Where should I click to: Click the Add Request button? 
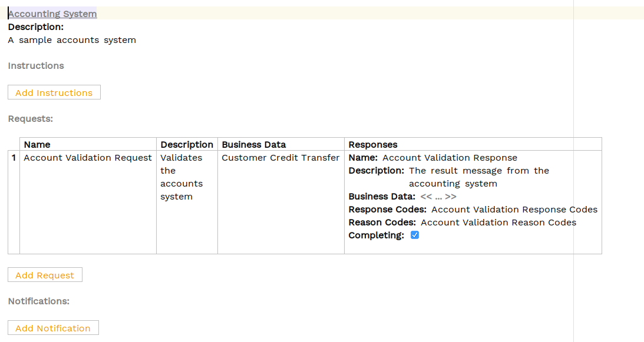(45, 275)
